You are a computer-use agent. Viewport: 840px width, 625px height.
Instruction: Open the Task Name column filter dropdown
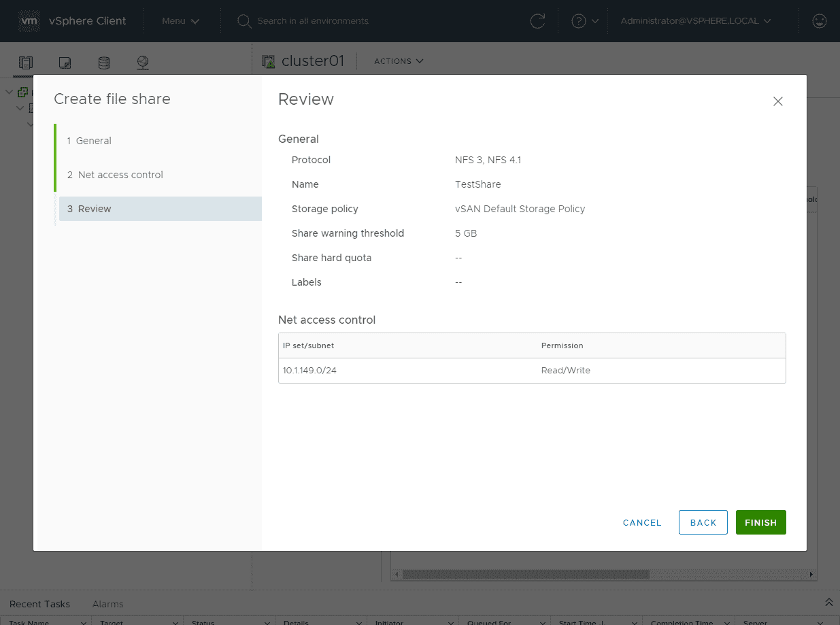pos(84,622)
